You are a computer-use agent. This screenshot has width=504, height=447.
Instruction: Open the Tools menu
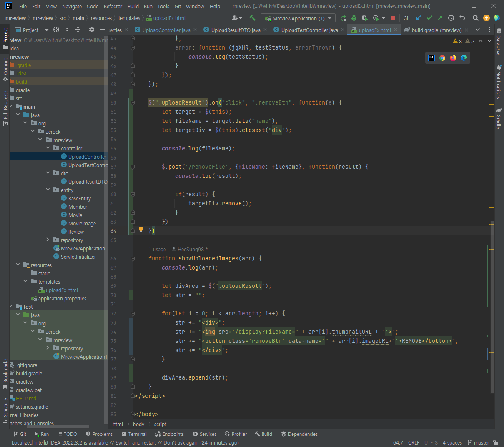point(163,6)
